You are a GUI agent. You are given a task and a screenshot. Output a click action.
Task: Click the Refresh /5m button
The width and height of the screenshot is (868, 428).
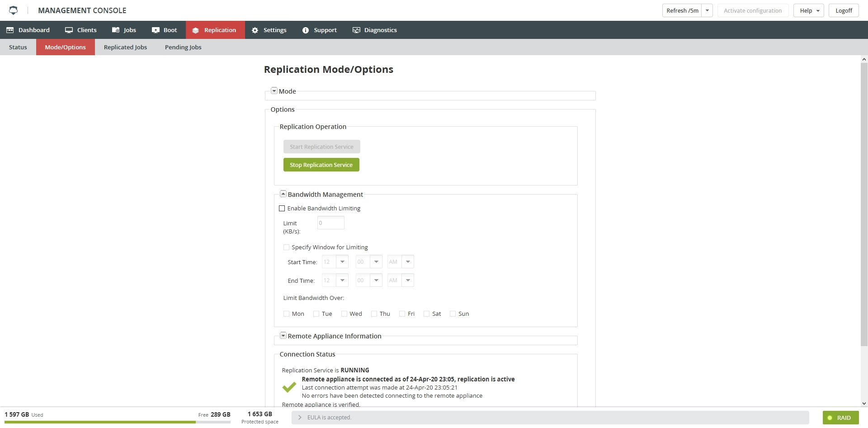(x=682, y=10)
